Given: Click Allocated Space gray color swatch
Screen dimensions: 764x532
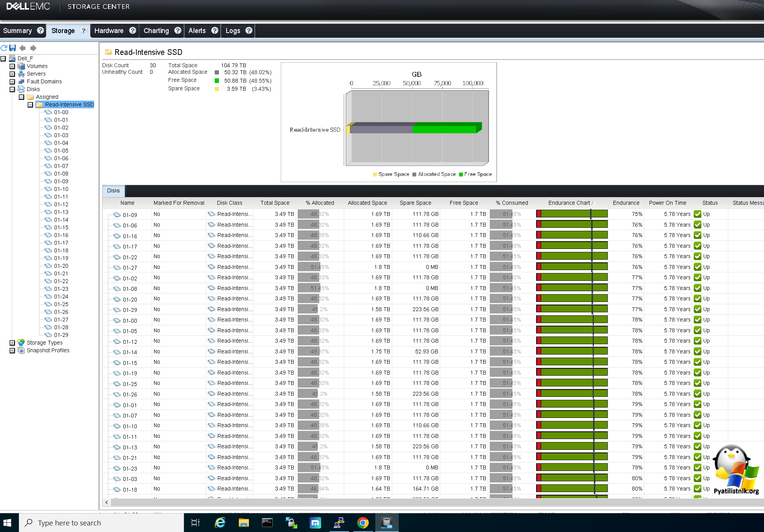Looking at the screenshot, I should point(217,73).
